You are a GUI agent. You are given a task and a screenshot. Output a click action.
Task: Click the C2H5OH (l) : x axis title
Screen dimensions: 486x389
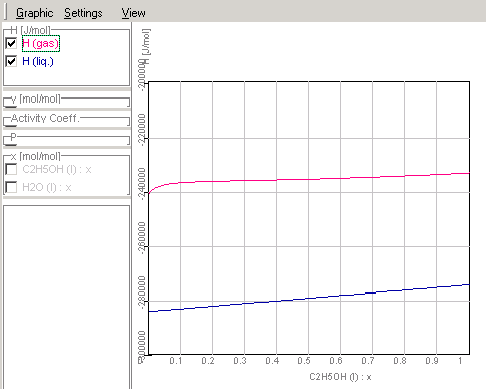point(340,377)
